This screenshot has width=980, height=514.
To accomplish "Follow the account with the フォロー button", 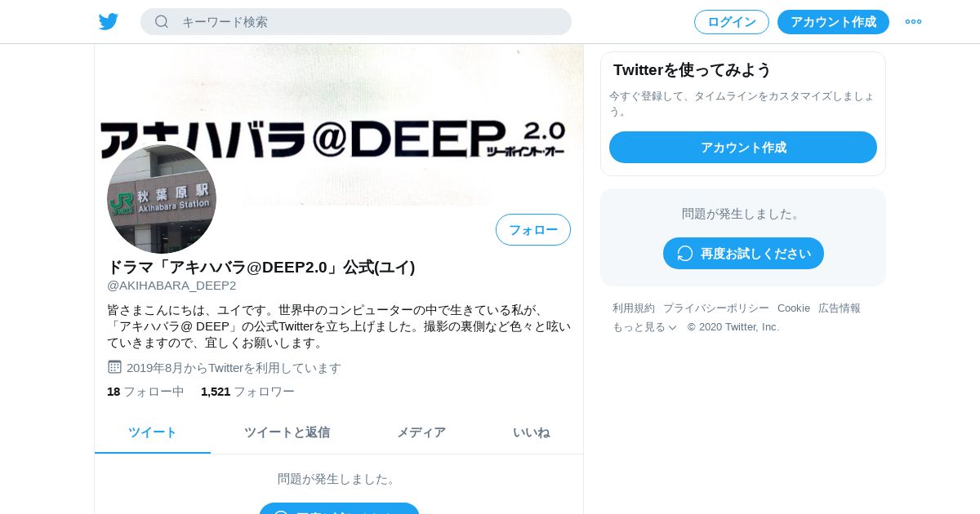I will pyautogui.click(x=533, y=230).
